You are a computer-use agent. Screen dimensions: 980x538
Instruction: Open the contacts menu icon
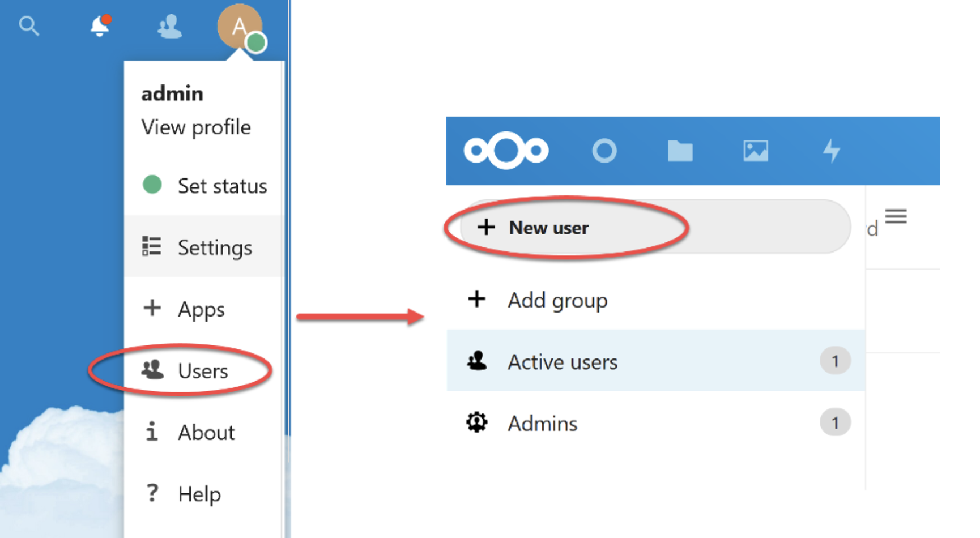coord(169,26)
